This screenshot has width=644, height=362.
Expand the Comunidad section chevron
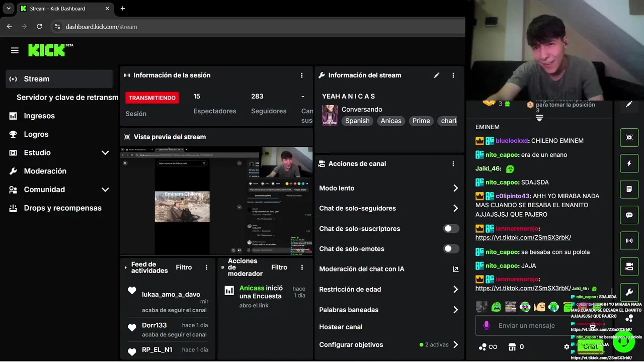pos(105,190)
